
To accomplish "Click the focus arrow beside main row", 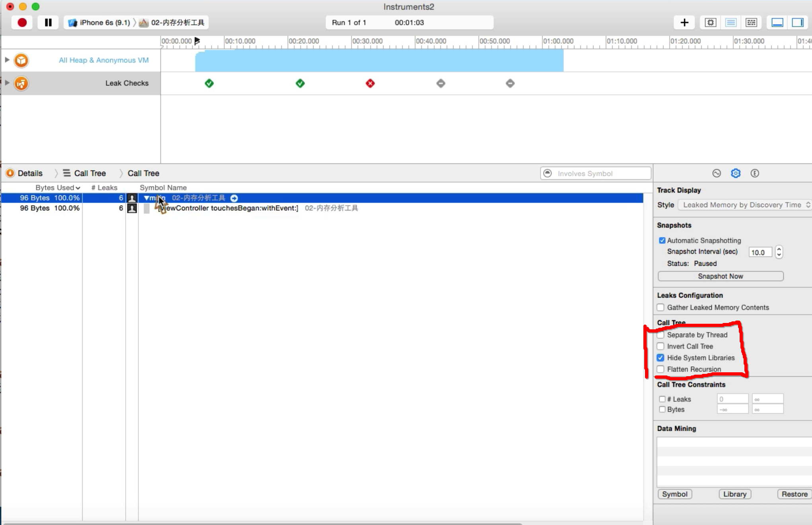I will 234,198.
